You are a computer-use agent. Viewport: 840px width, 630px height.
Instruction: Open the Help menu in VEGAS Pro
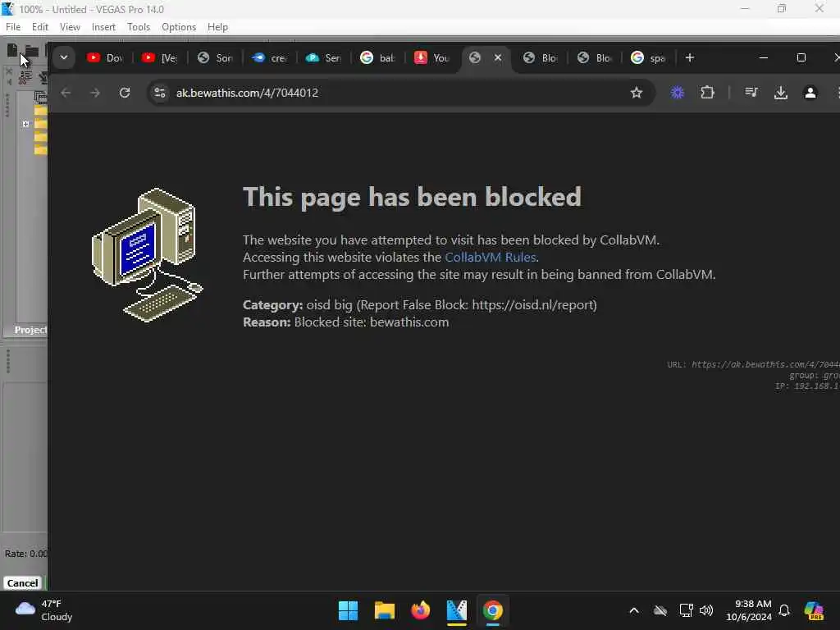click(x=217, y=27)
